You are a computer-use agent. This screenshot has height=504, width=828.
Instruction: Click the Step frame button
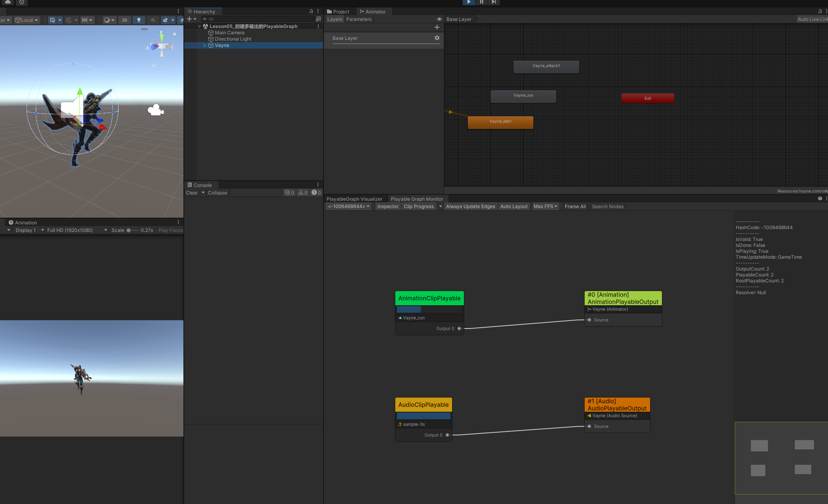tap(493, 2)
